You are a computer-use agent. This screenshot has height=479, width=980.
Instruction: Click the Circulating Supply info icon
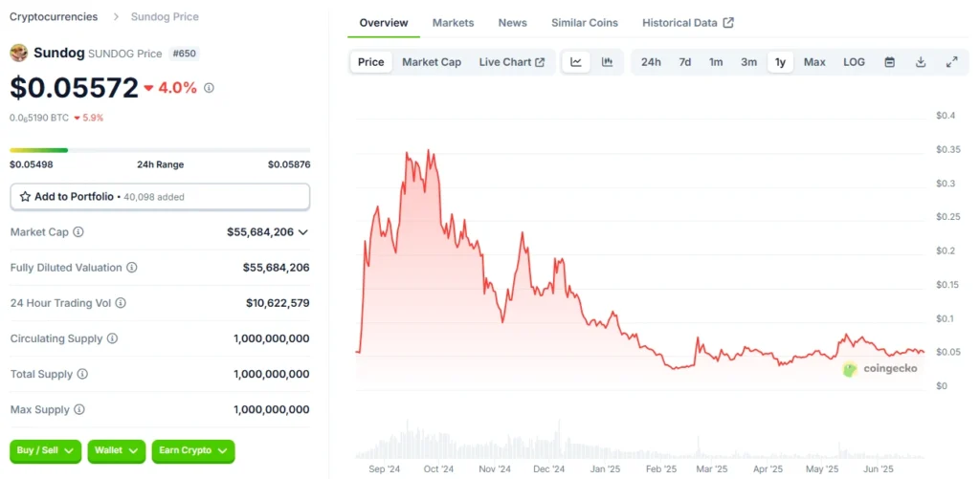(112, 338)
